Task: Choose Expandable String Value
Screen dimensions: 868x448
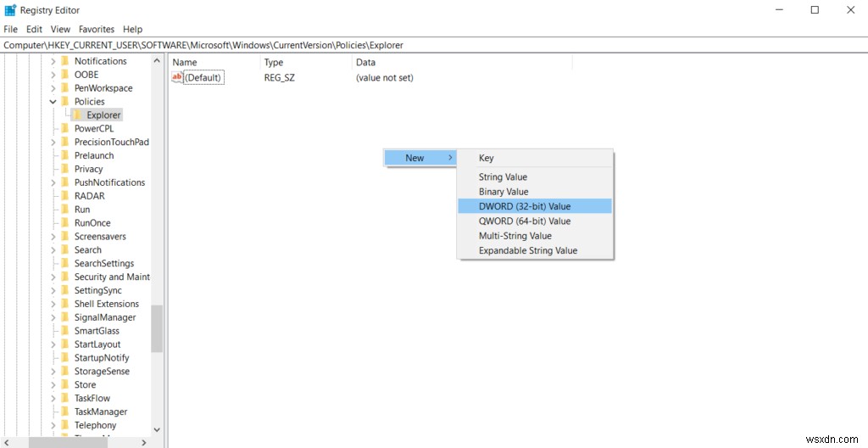Action: click(x=536, y=250)
